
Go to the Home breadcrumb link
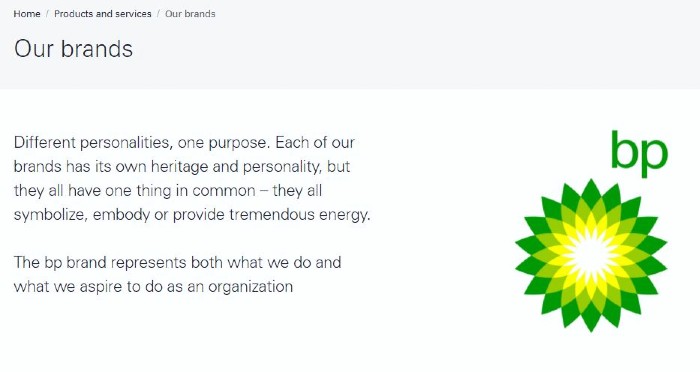(x=27, y=14)
